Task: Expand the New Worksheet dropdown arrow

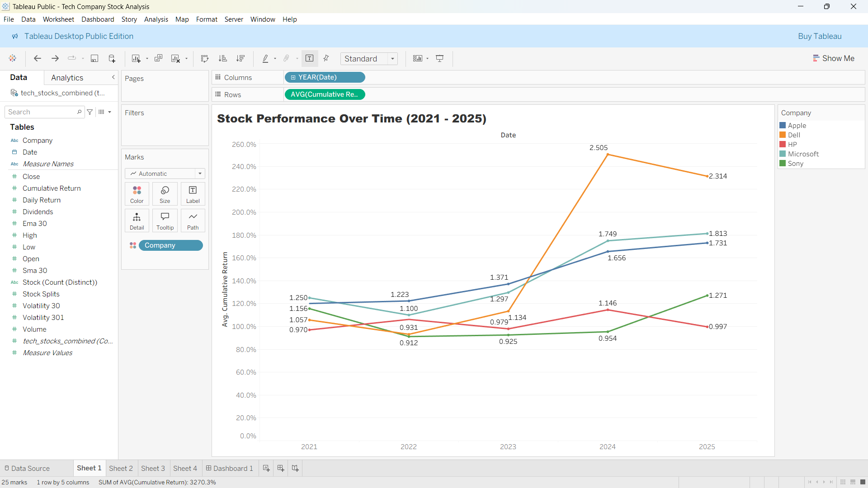Action: pos(147,59)
